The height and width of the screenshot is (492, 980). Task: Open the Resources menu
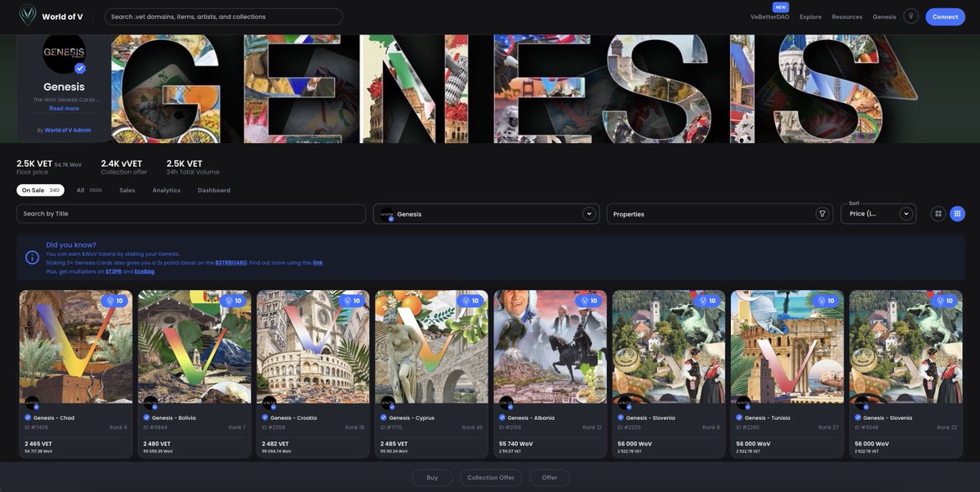[847, 16]
